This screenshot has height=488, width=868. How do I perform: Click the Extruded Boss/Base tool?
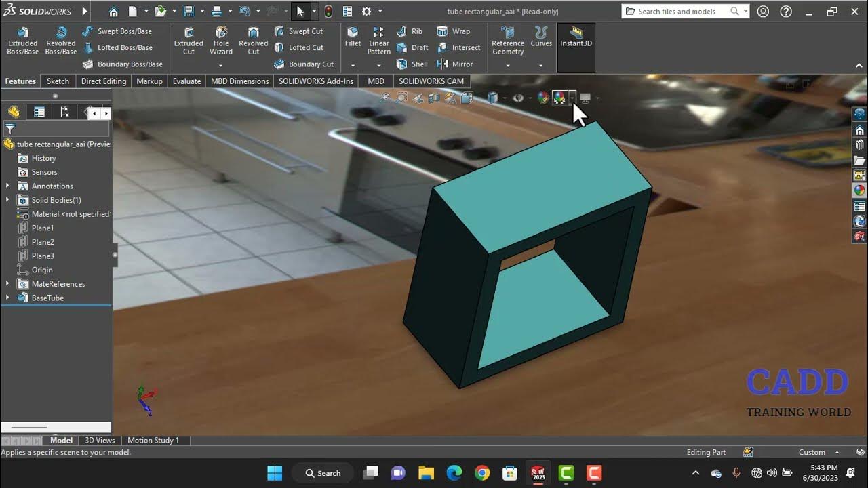22,41
